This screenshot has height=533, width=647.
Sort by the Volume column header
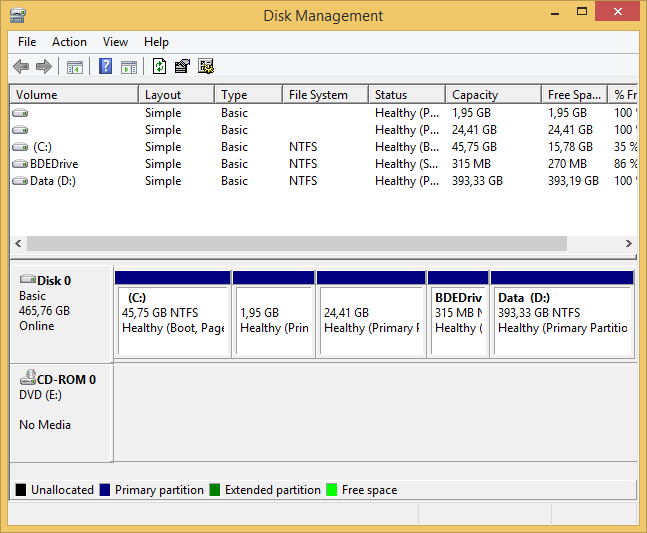pos(74,94)
